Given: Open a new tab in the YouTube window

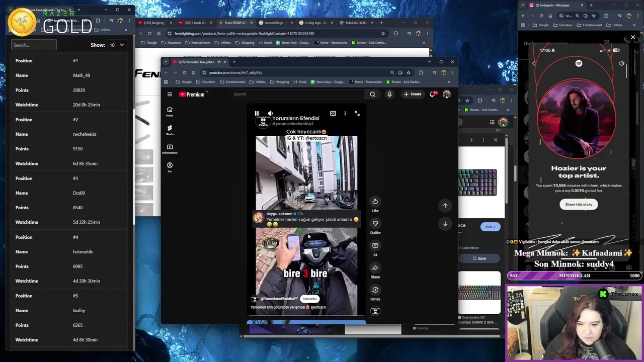Looking at the screenshot, I should tap(233, 62).
